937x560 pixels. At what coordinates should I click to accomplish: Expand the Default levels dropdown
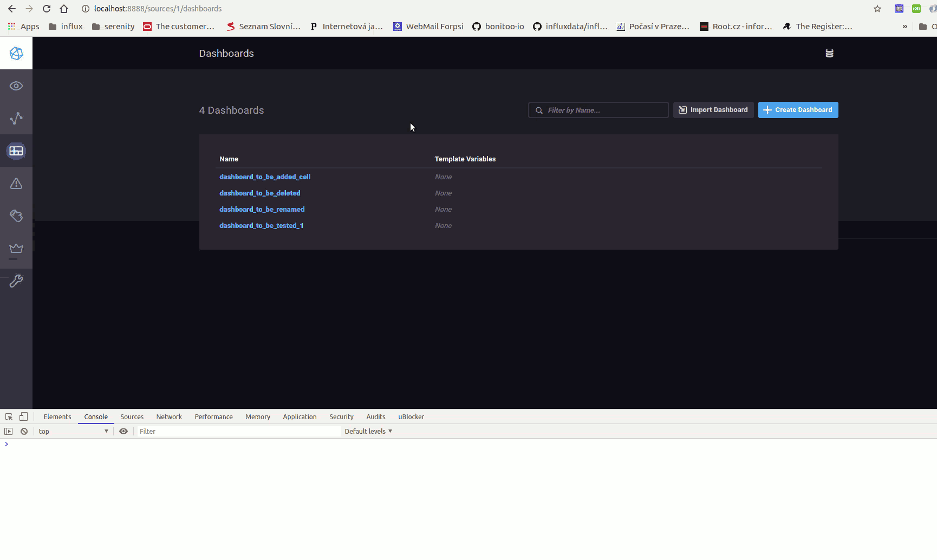pyautogui.click(x=368, y=431)
